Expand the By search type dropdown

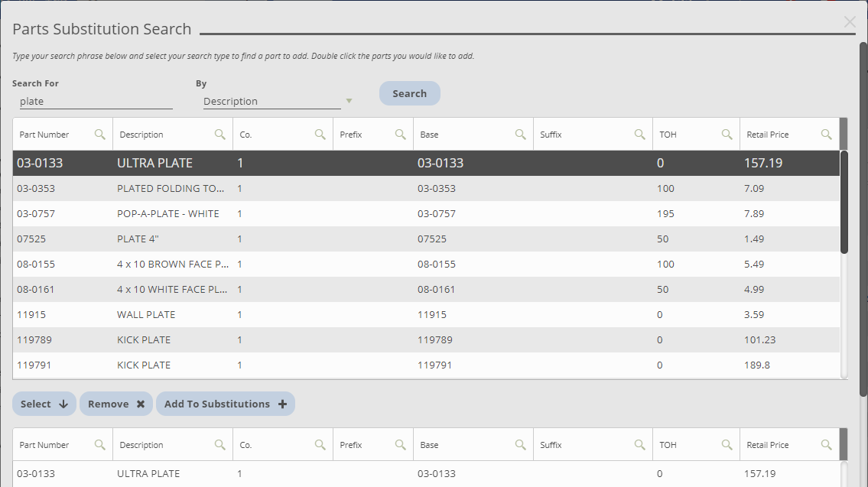click(349, 100)
